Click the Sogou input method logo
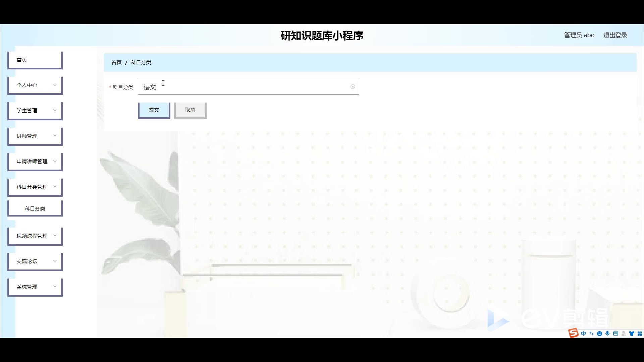The width and height of the screenshot is (644, 362). pyautogui.click(x=573, y=333)
